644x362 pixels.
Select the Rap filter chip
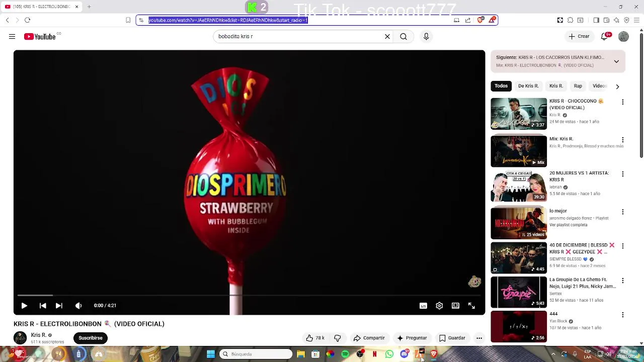click(x=578, y=86)
